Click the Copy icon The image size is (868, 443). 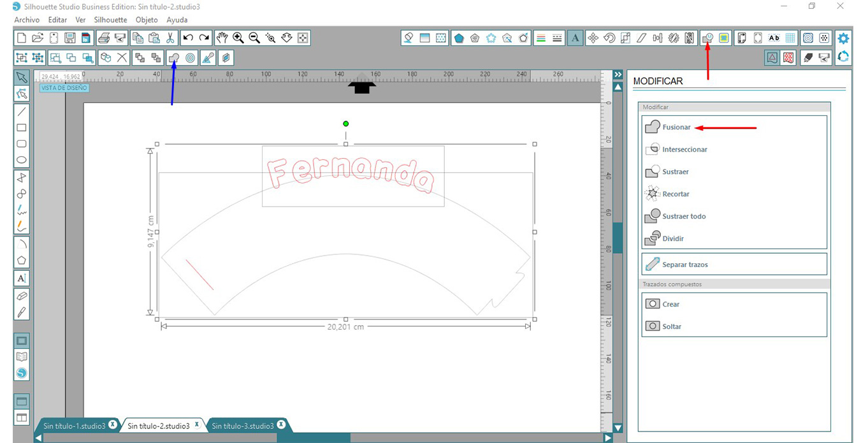137,38
